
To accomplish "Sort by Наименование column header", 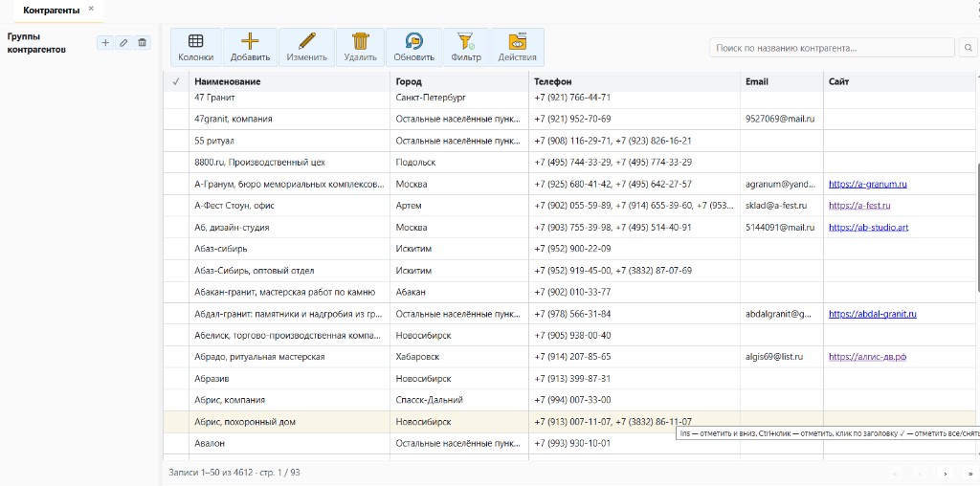I will click(289, 82).
